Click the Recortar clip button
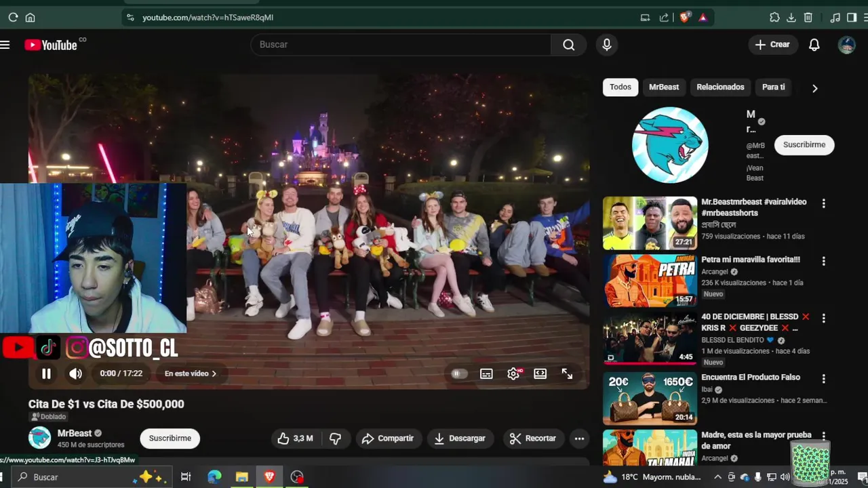This screenshot has height=488, width=868. click(x=533, y=439)
